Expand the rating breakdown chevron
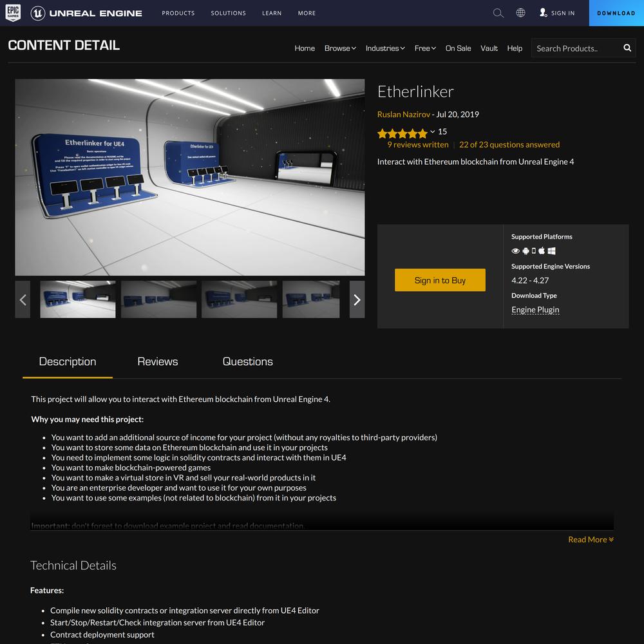Viewport: 644px width, 644px height. [x=433, y=132]
